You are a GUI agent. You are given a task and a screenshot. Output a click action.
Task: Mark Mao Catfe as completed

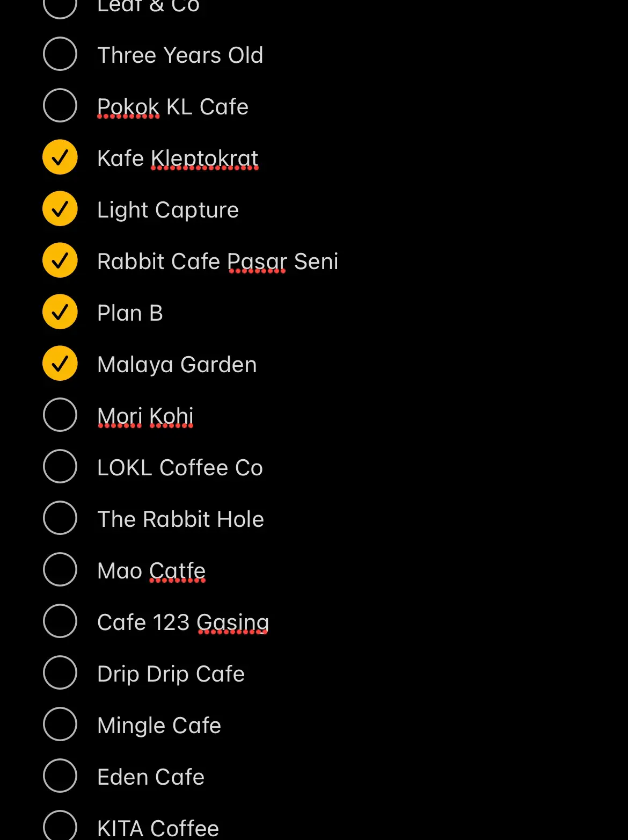coord(60,570)
